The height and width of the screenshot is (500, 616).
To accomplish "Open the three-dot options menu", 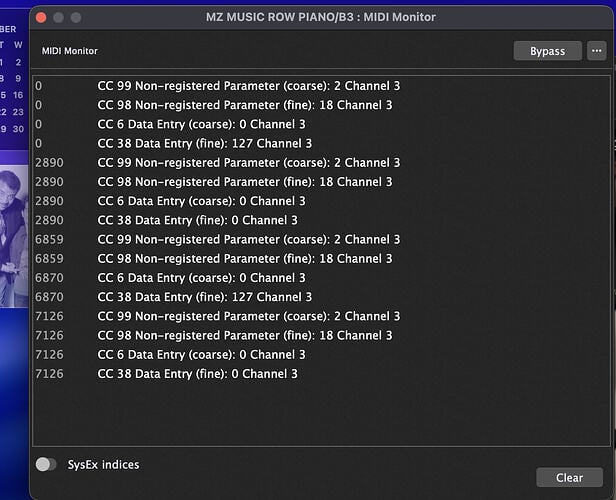I will click(x=596, y=51).
